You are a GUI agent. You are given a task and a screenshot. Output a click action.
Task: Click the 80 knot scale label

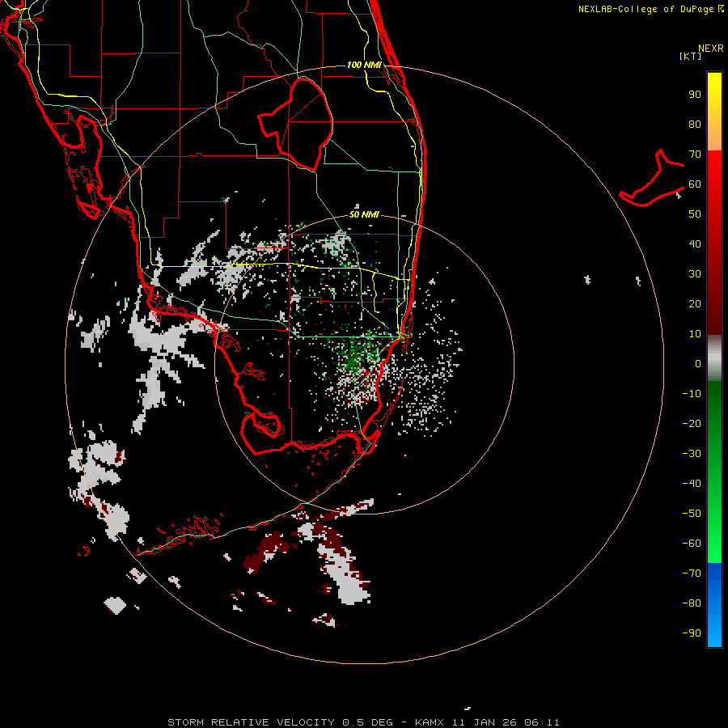(695, 125)
